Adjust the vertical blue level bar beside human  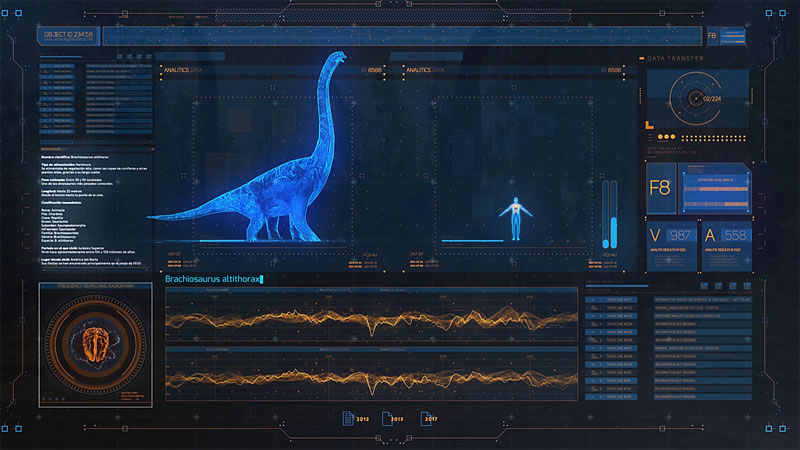coord(606,214)
